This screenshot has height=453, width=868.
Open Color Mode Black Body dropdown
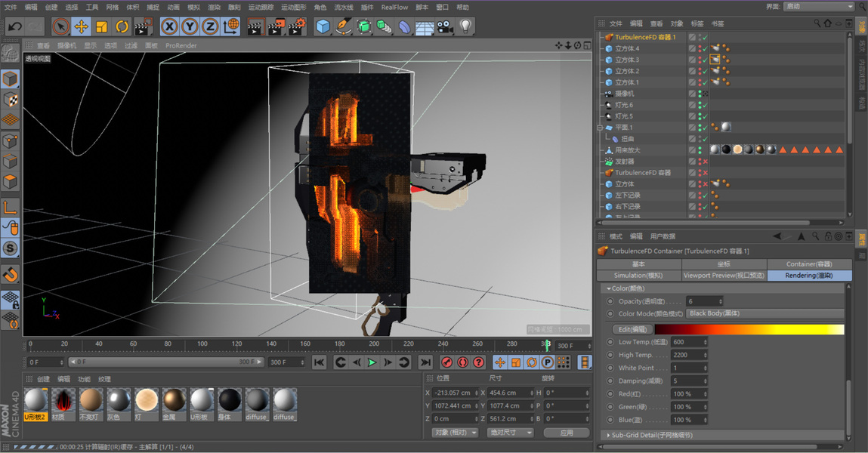[765, 313]
